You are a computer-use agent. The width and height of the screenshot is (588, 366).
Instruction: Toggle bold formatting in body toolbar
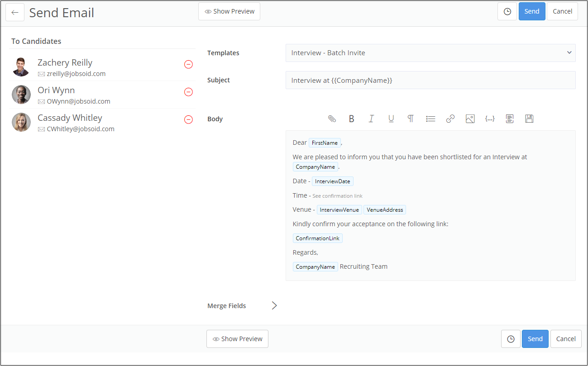351,119
